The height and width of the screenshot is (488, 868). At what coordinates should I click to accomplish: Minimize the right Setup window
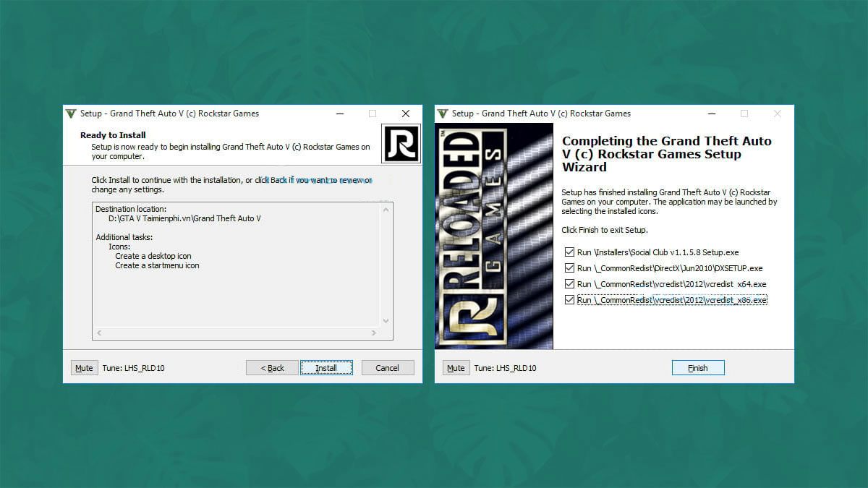point(711,114)
